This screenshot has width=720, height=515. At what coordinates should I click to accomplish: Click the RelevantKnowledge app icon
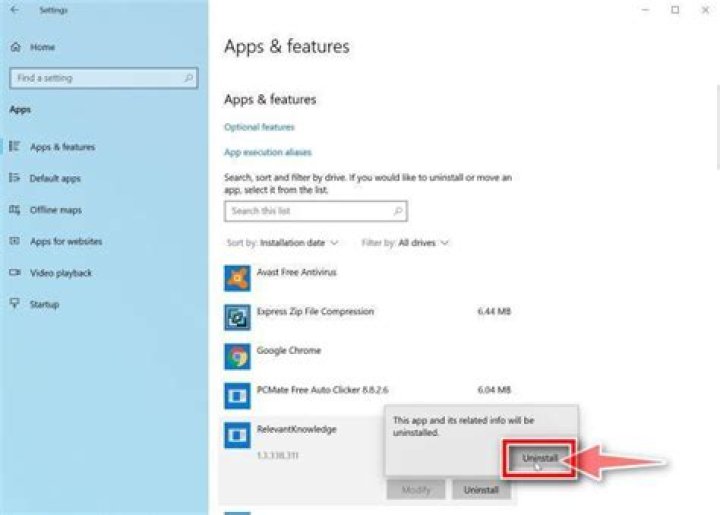tap(237, 434)
